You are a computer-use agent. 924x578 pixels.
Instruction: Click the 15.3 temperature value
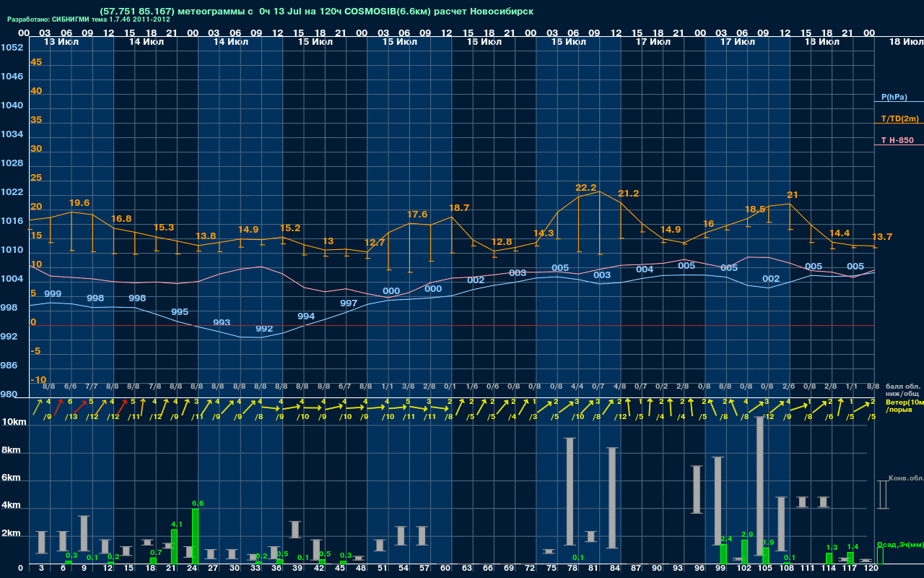coord(164,228)
